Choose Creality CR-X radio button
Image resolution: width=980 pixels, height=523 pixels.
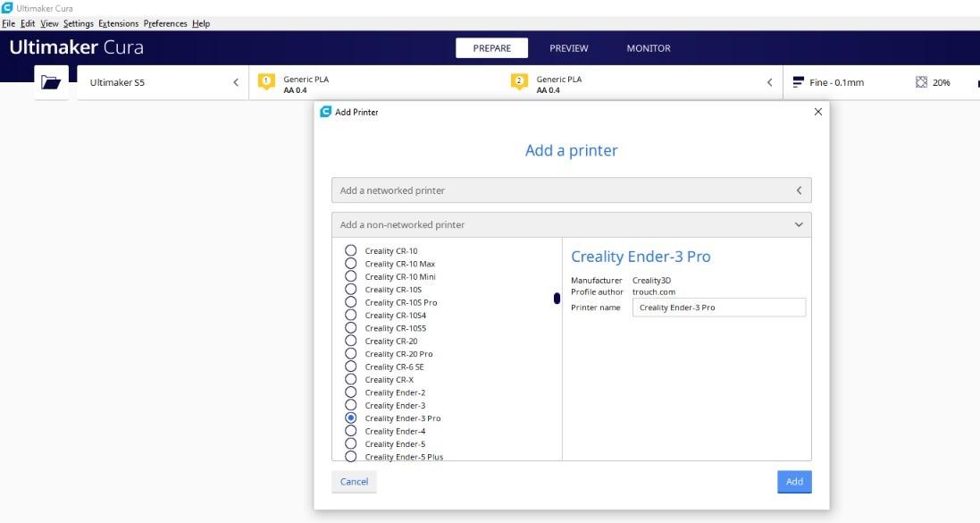(x=350, y=379)
